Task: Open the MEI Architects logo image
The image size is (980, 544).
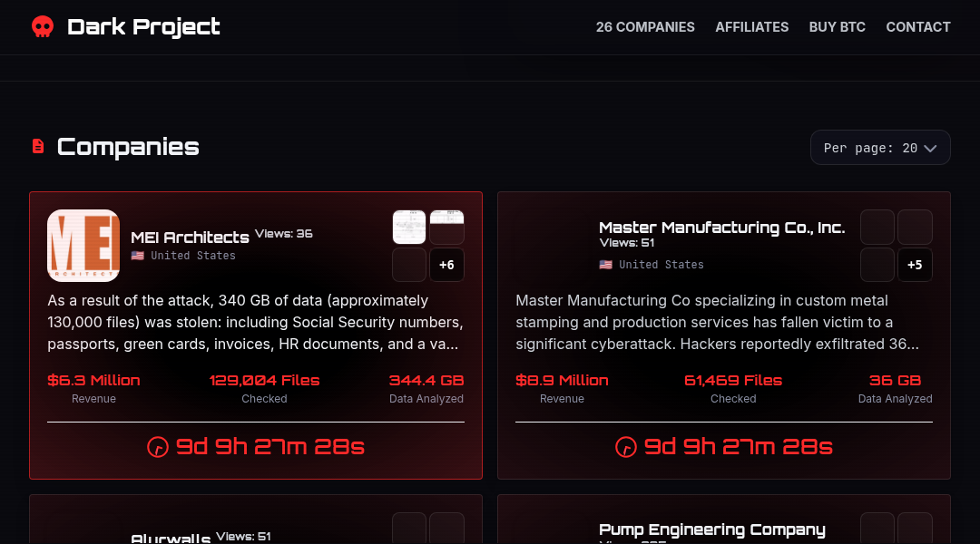Action: (83, 246)
